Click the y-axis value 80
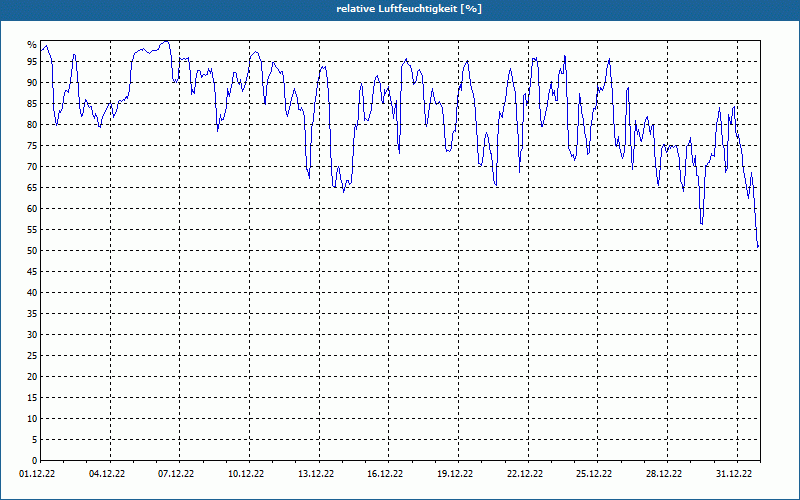The height and width of the screenshot is (500, 800). (32, 124)
